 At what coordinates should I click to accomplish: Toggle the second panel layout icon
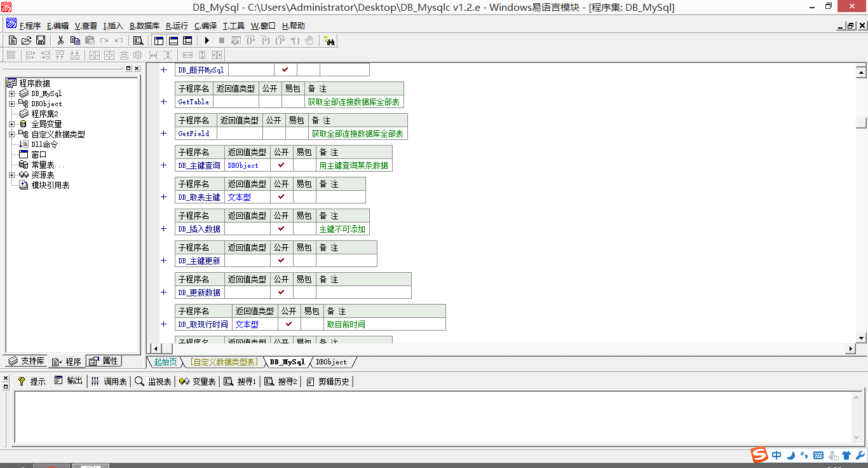pyautogui.click(x=173, y=40)
